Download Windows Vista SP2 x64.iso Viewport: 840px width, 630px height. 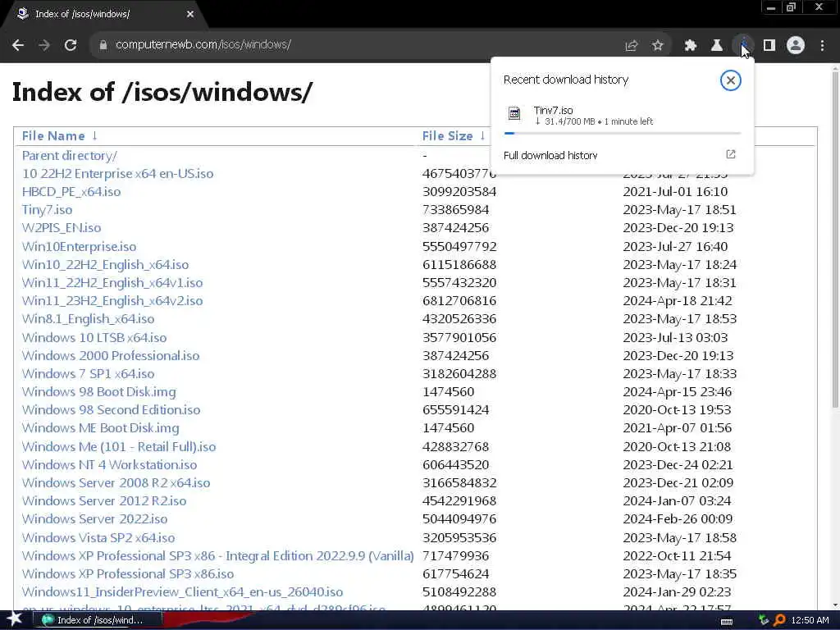tap(98, 538)
